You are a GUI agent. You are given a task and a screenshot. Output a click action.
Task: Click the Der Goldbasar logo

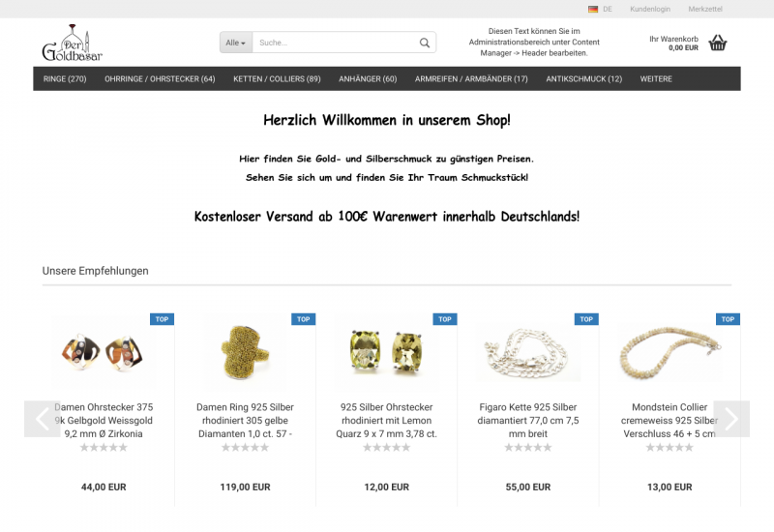coord(72,43)
